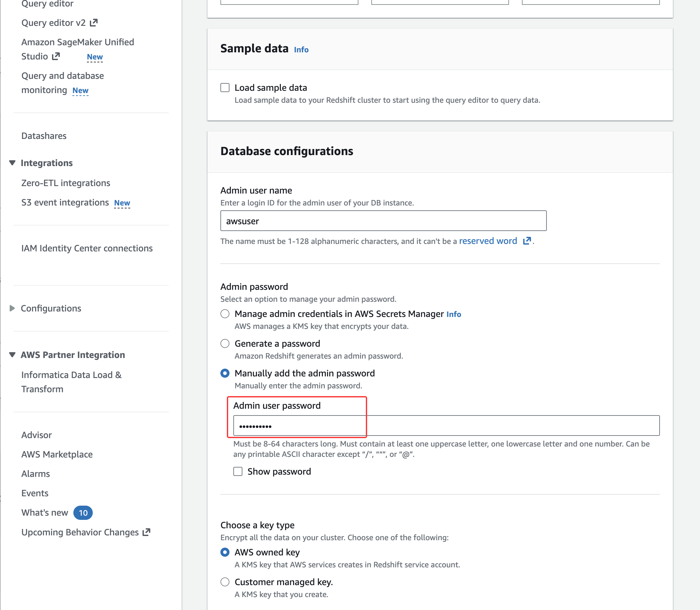Collapse the AWS Partner Integration section
Screen dimensions: 700x610
click(x=12, y=355)
